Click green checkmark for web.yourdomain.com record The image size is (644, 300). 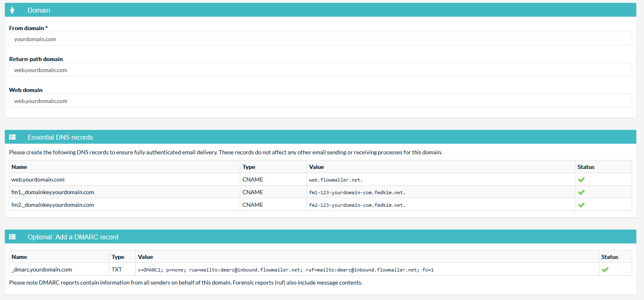581,180
